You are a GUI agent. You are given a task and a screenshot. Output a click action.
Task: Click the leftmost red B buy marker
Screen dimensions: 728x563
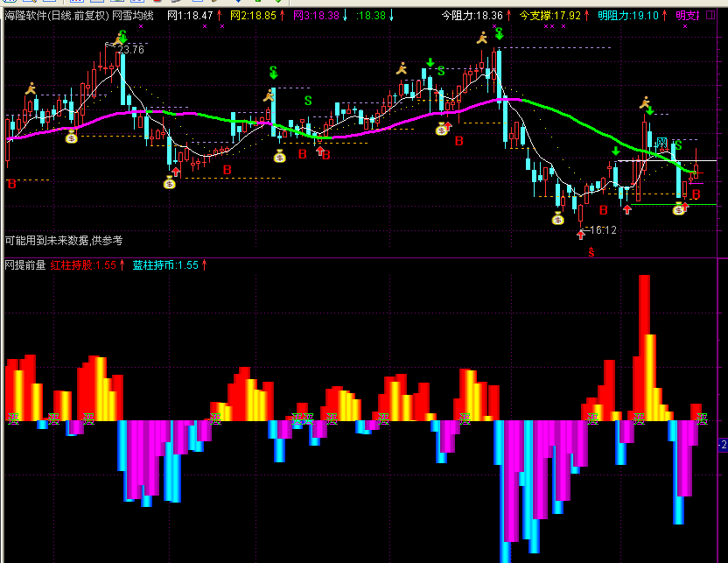tap(12, 184)
